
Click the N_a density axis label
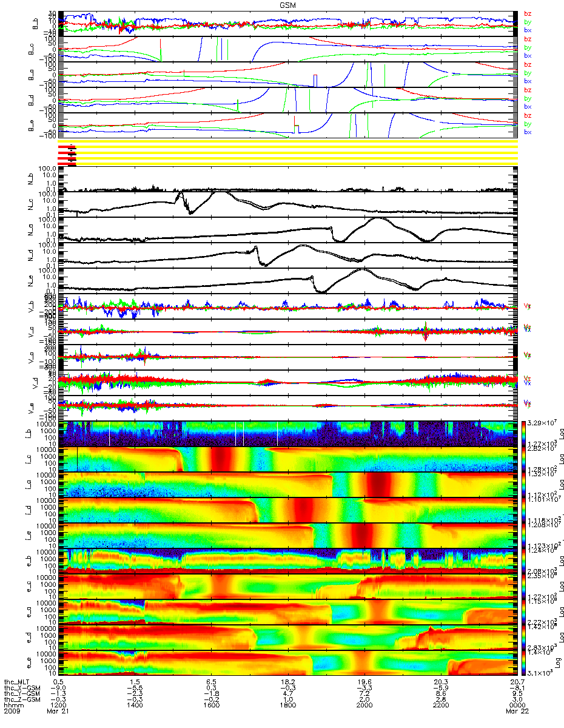[31, 231]
